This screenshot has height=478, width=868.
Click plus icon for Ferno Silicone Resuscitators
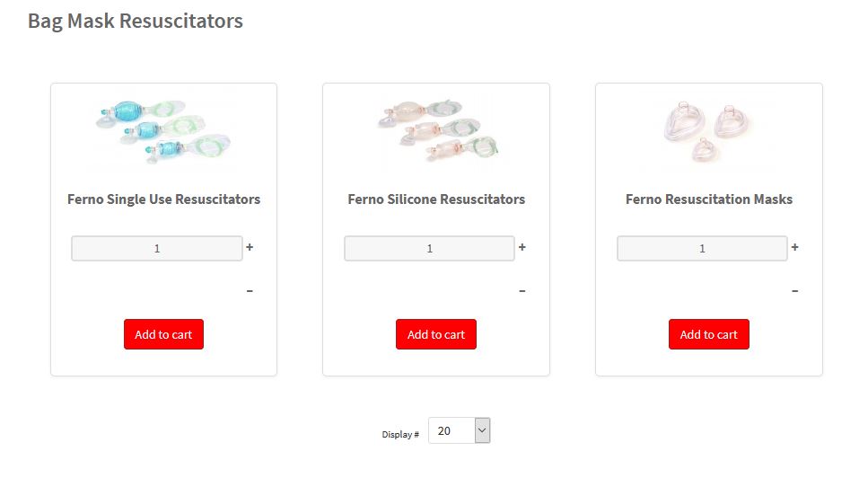click(522, 247)
